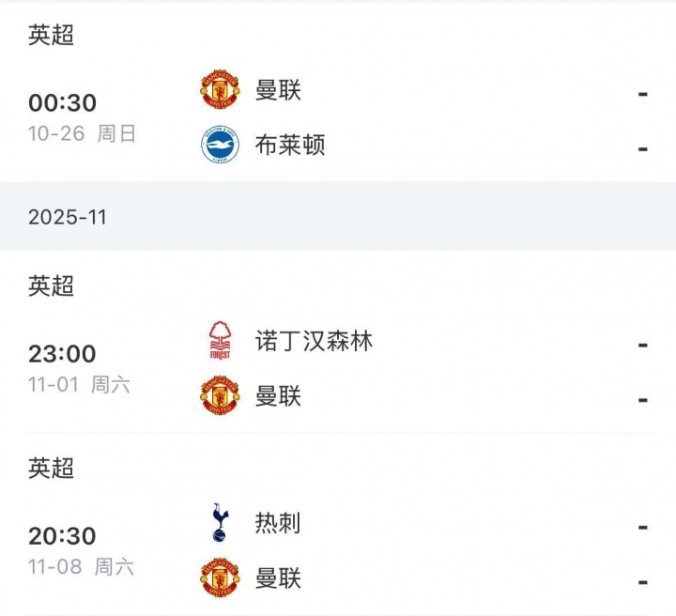Screen dimensions: 676x616
Task: Open team 热刺
Action: 278,523
